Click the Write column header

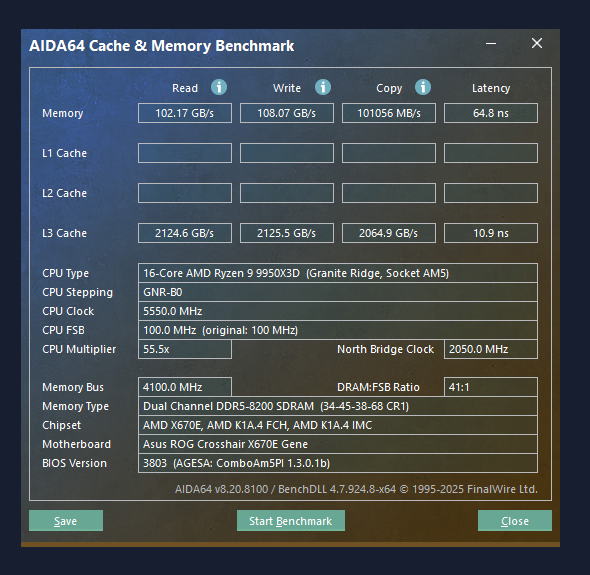[287, 88]
